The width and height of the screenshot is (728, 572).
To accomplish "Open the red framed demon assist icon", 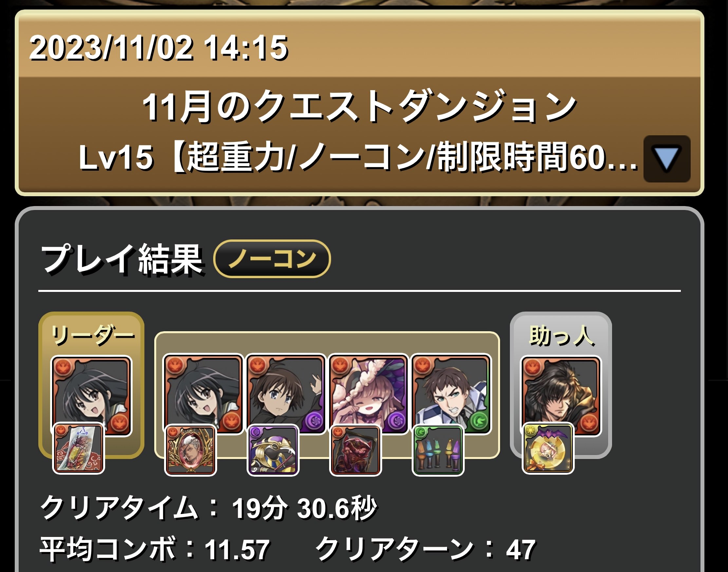I will pyautogui.click(x=355, y=450).
